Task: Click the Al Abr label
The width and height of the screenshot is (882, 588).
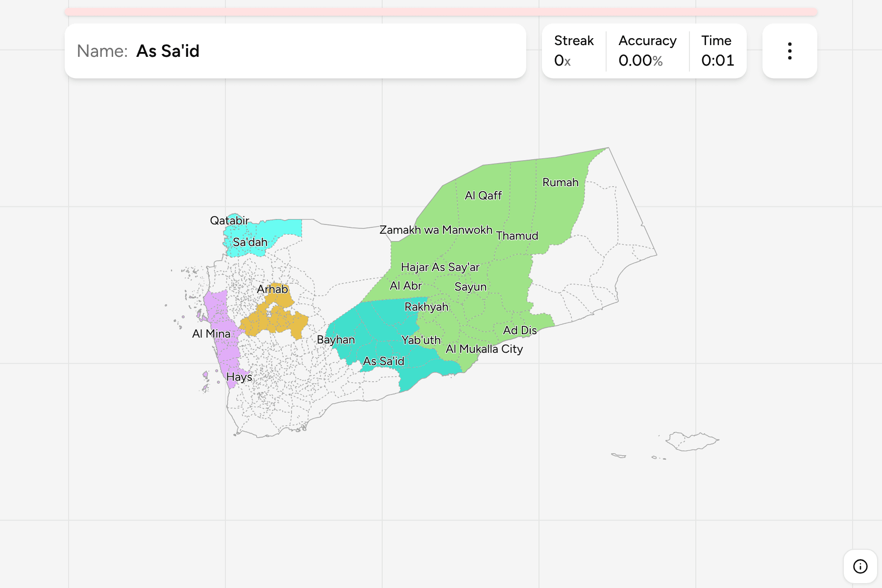Action: point(406,286)
